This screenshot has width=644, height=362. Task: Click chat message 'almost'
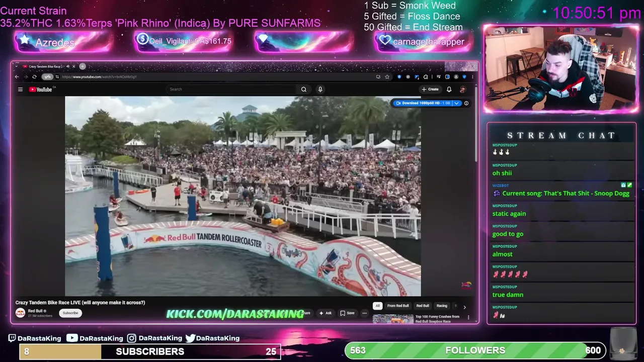pos(503,254)
